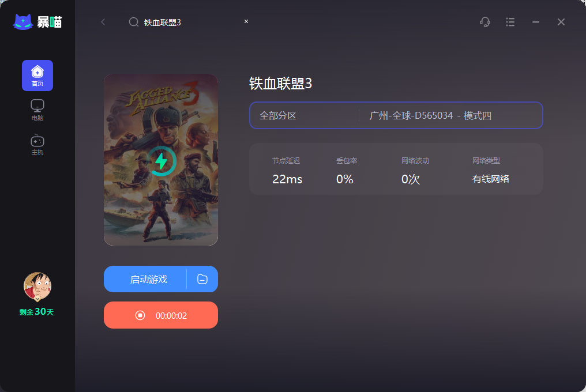Screen dimensions: 586x392
Task: Open the game folder icon button
Action: [202, 279]
